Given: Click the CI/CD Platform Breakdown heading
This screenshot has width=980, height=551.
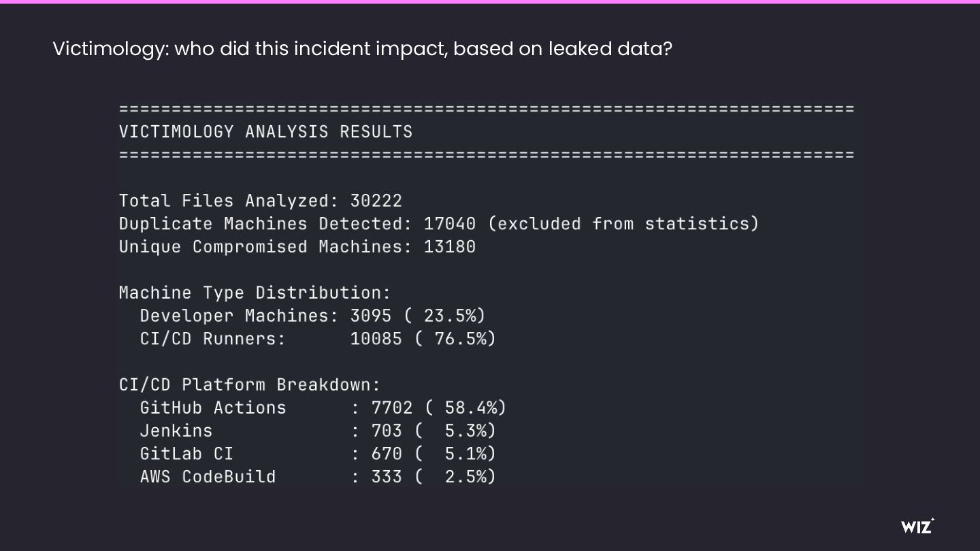Looking at the screenshot, I should (x=249, y=385).
